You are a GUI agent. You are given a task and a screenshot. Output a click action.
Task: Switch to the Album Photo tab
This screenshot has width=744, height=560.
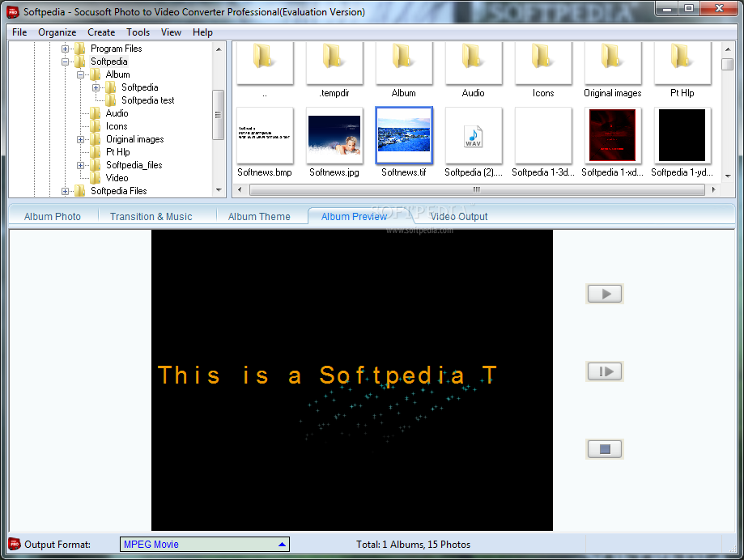(52, 217)
